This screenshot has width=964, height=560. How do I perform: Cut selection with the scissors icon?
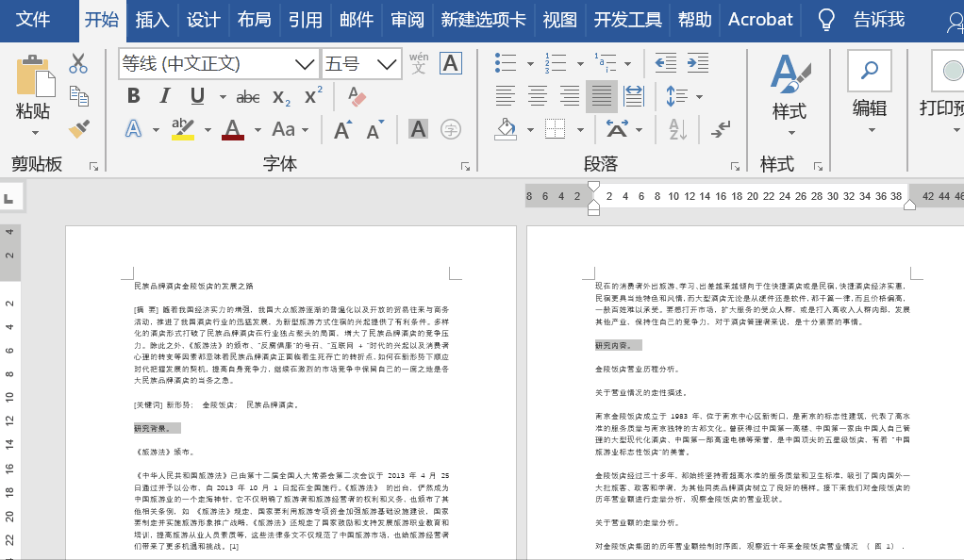tap(78, 63)
